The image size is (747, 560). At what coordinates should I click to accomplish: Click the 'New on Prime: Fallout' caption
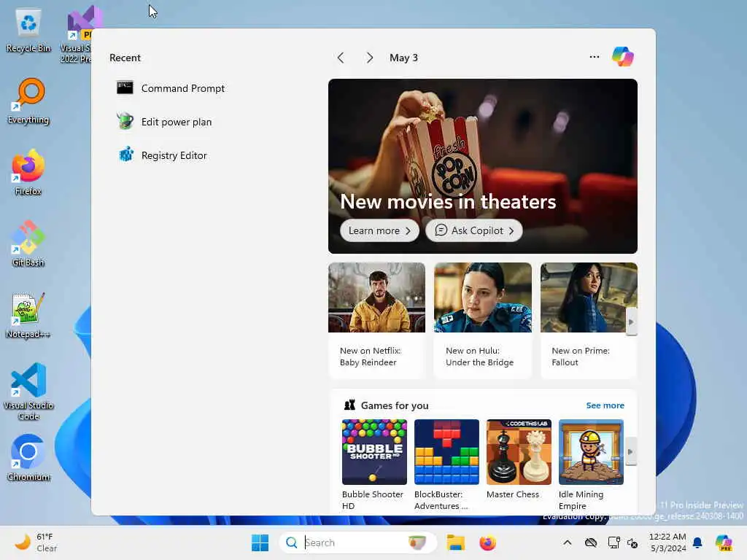tap(580, 356)
